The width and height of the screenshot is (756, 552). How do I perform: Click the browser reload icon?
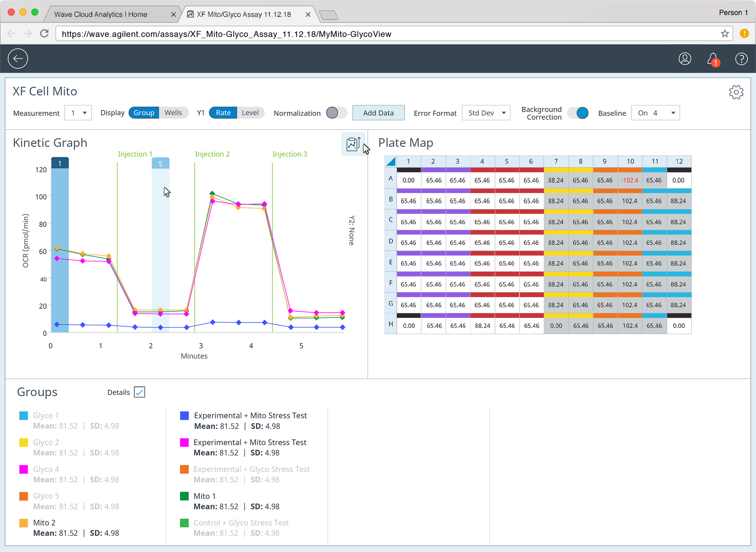point(44,33)
